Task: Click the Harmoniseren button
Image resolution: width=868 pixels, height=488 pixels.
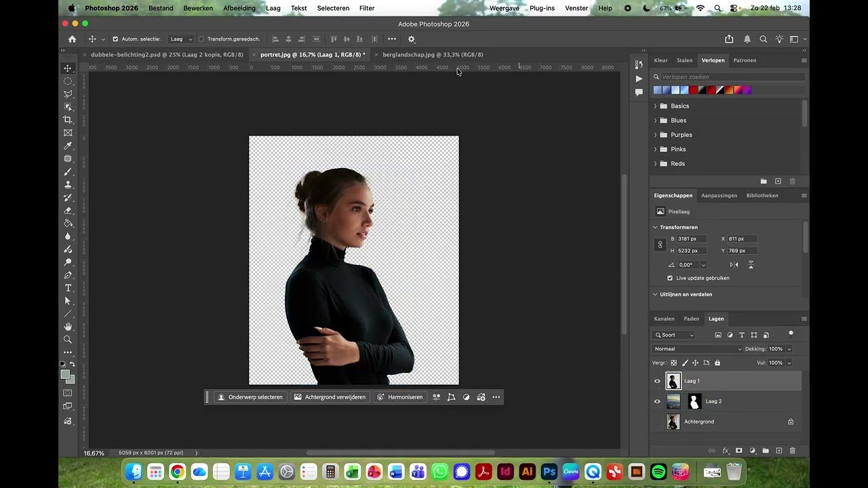Action: (400, 397)
